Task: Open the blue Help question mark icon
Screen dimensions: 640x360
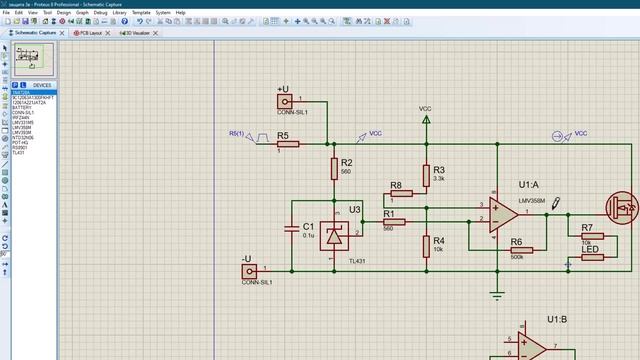Action: tap(124, 21)
